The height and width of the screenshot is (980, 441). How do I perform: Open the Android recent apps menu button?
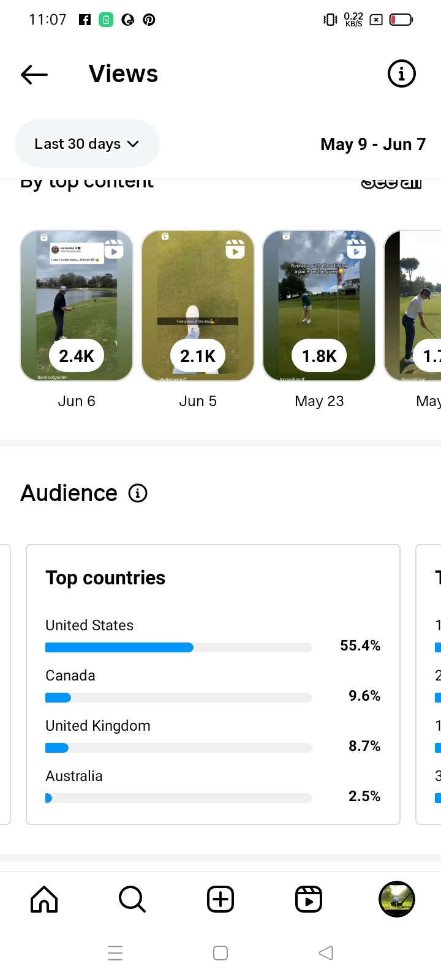click(115, 953)
